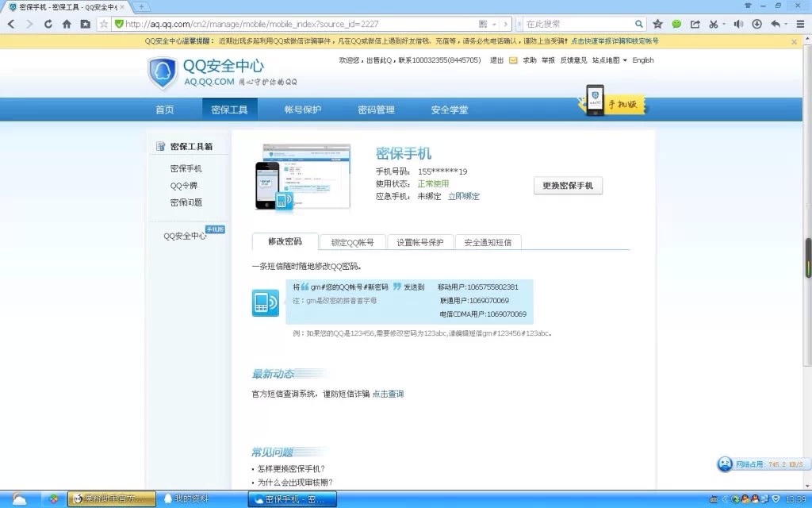Click the 退出 logout link

click(x=496, y=60)
